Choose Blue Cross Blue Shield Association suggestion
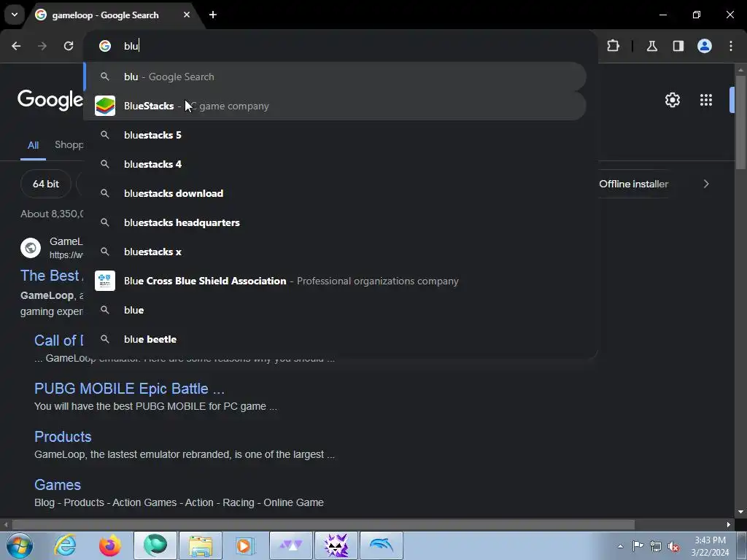The width and height of the screenshot is (747, 560). (335, 281)
